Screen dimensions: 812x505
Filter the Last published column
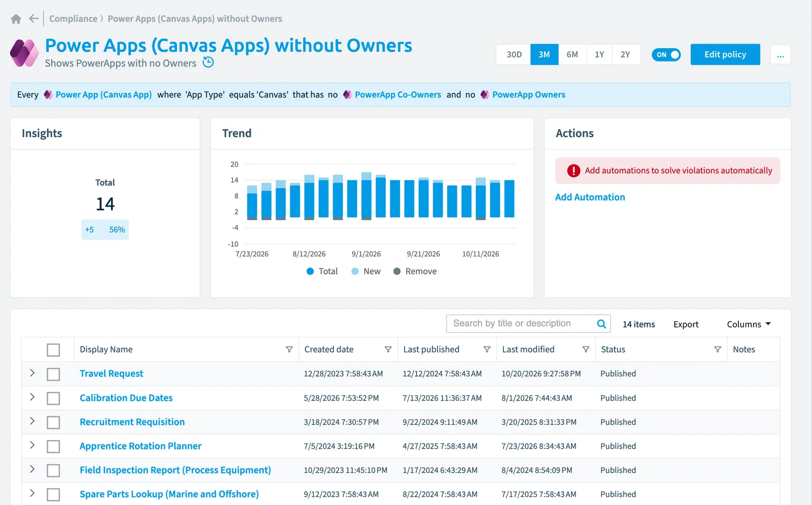(x=487, y=349)
